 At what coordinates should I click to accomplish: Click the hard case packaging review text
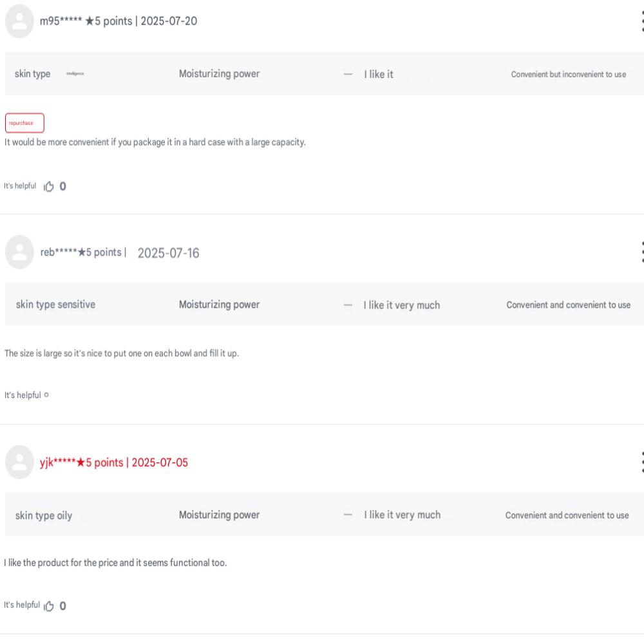click(x=155, y=142)
